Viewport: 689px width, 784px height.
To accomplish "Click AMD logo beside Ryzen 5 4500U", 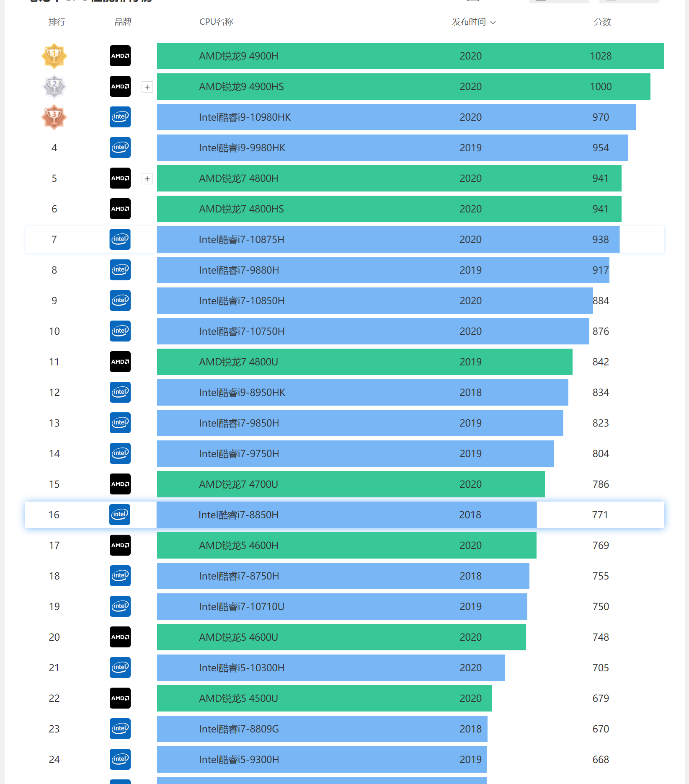I will [120, 698].
